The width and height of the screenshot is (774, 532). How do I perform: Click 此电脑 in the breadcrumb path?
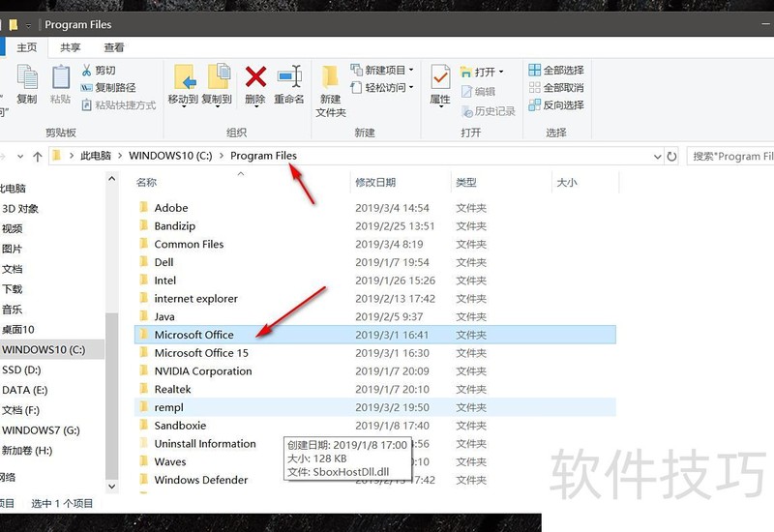click(95, 156)
